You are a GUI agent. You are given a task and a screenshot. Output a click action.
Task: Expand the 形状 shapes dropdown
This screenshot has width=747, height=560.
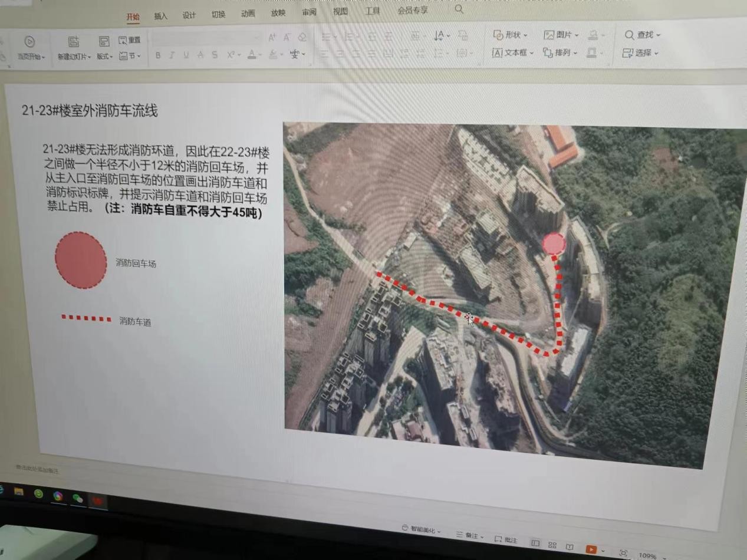pos(511,35)
